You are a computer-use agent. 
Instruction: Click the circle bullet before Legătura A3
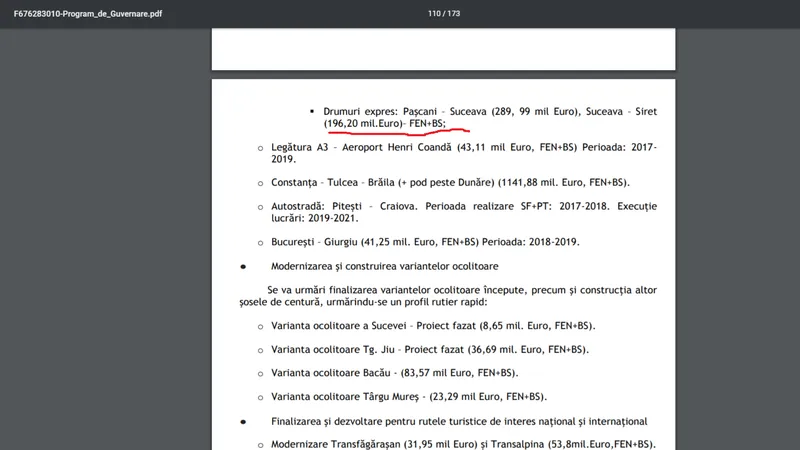tap(261, 147)
